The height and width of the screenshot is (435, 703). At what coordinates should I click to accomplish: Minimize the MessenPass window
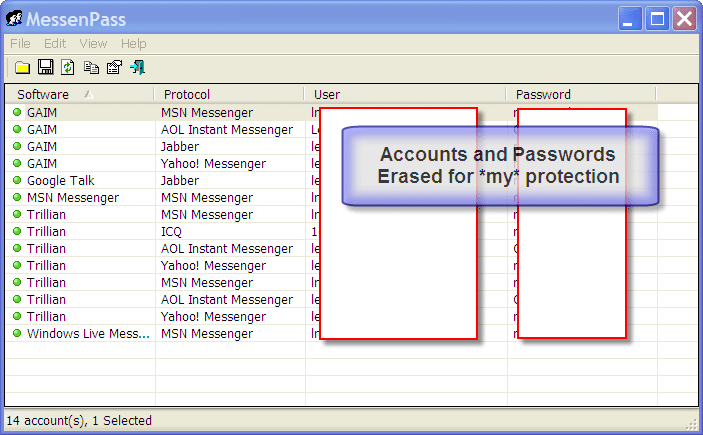[630, 18]
